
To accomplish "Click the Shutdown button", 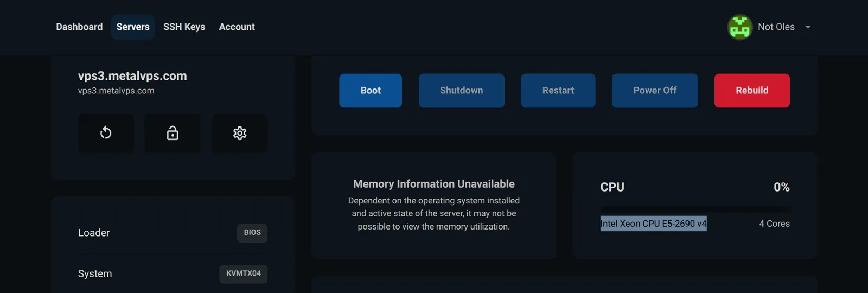I will [462, 91].
